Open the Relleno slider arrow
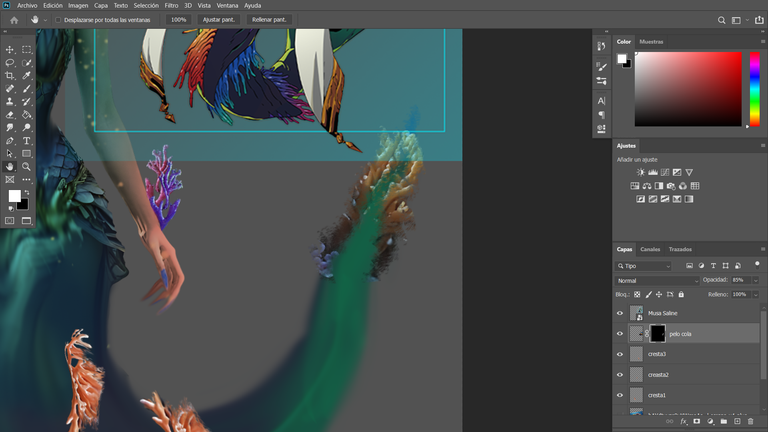 pos(756,295)
